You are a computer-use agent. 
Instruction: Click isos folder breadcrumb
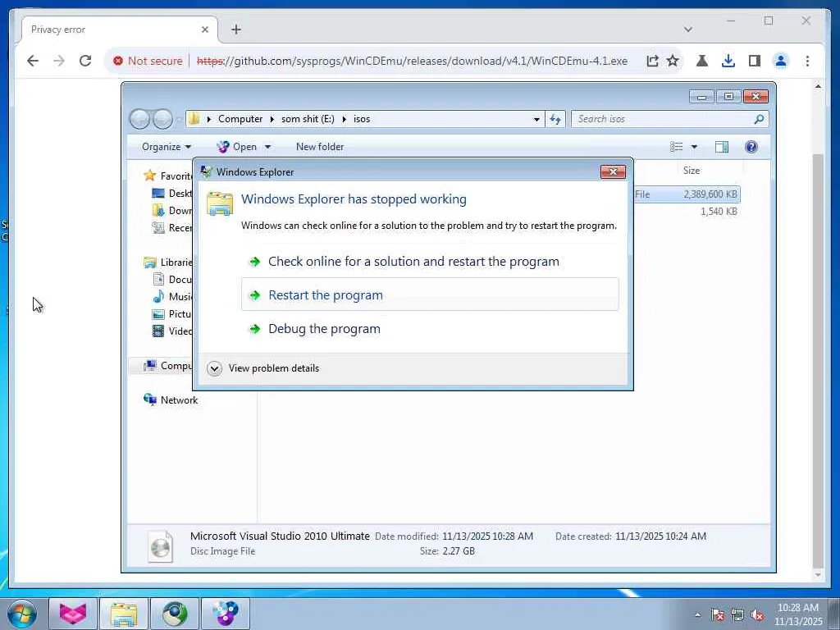point(362,119)
